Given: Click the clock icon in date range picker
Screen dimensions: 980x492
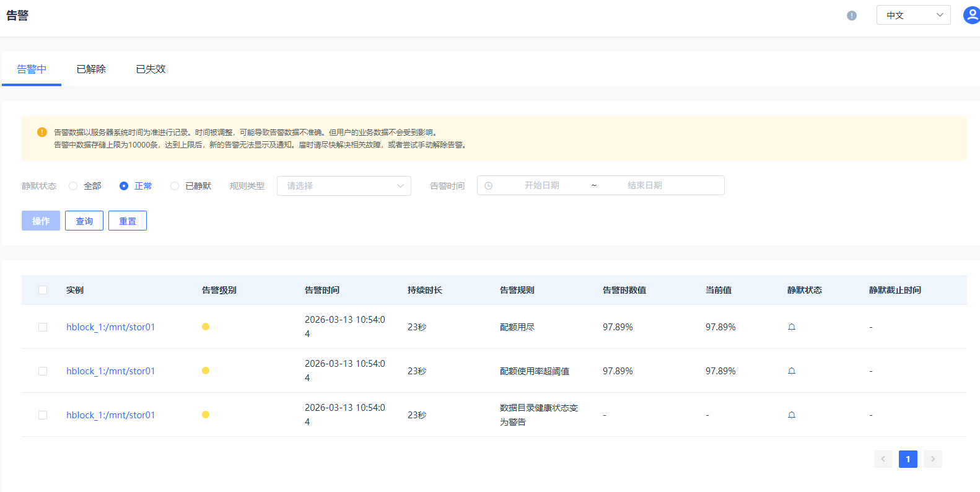Looking at the screenshot, I should [x=489, y=186].
